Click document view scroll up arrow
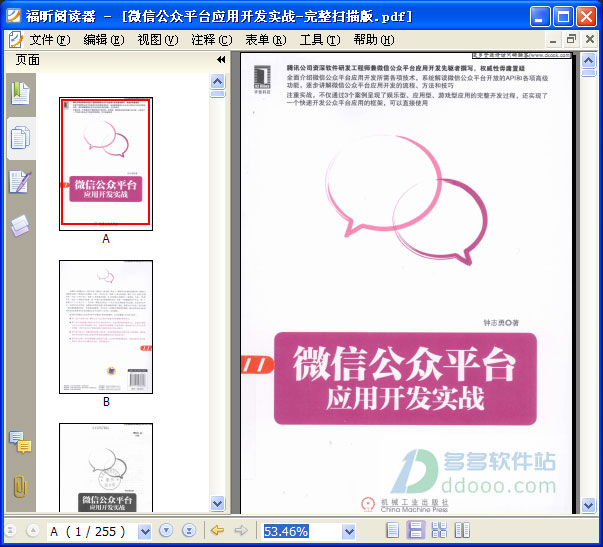This screenshot has height=547, width=603. (x=589, y=60)
